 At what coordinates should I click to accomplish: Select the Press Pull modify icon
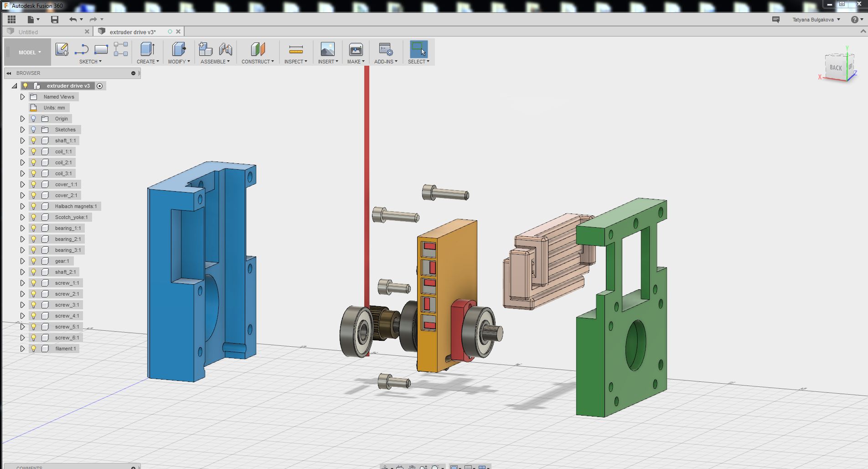point(178,49)
